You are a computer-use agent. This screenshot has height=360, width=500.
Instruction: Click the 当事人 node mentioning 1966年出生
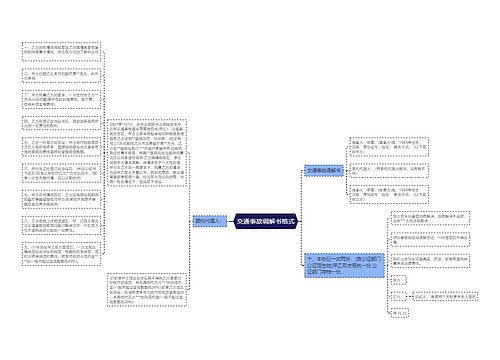(x=389, y=194)
